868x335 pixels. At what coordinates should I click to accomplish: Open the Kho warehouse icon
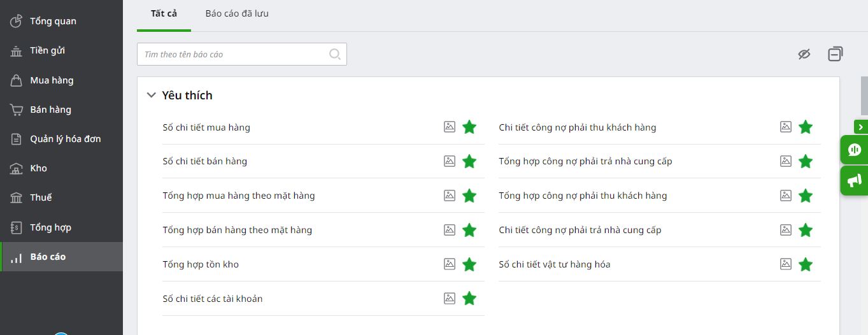[x=17, y=168]
